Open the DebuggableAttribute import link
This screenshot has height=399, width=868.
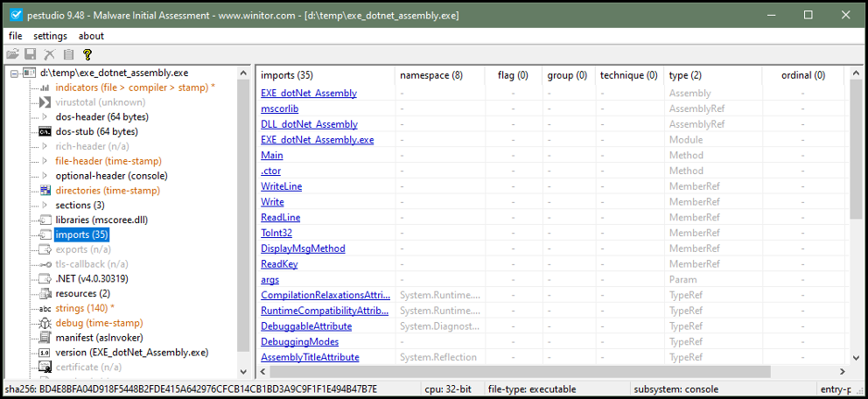(x=306, y=326)
